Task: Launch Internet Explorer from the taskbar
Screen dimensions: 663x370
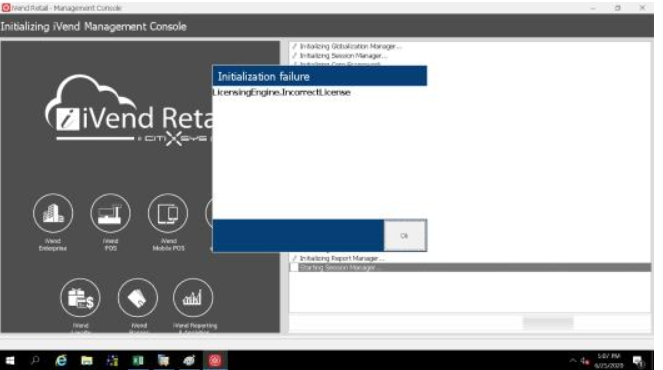Action: 61,361
